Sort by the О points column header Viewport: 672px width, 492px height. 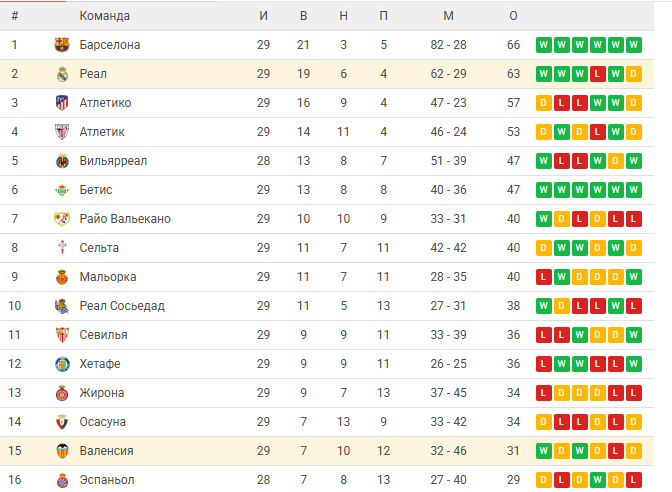(x=513, y=16)
